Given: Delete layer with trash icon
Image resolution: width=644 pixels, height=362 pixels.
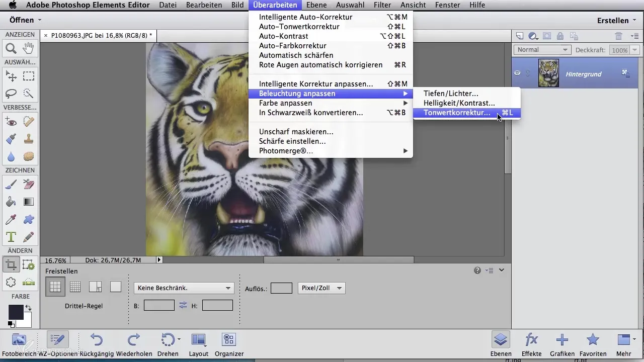Looking at the screenshot, I should [x=619, y=36].
